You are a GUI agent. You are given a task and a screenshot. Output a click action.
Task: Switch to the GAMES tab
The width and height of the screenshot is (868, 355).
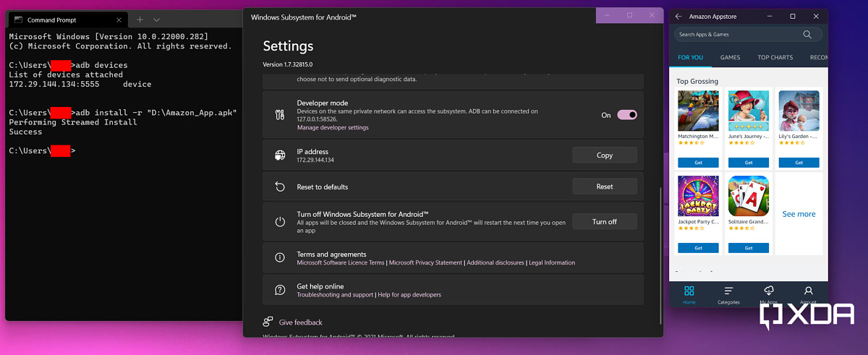coord(730,57)
